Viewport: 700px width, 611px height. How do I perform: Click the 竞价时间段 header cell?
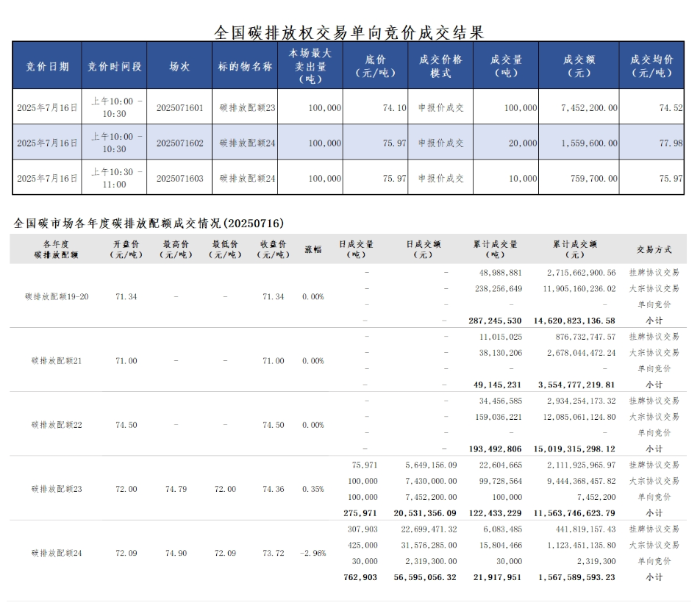115,66
